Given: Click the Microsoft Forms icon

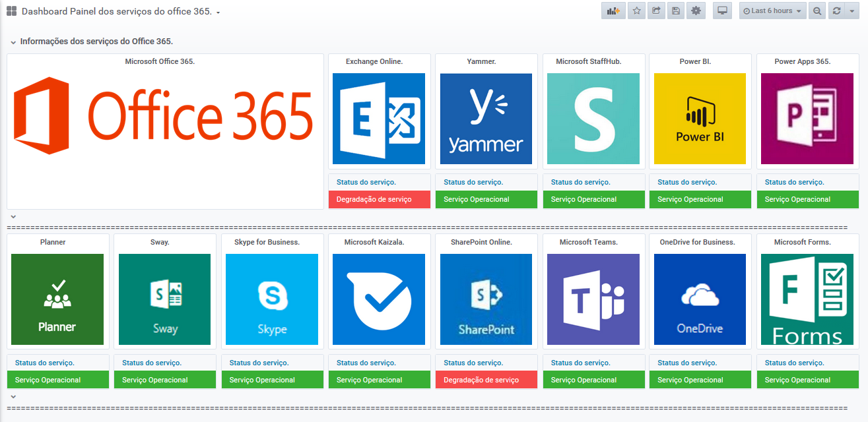Looking at the screenshot, I should [x=807, y=299].
